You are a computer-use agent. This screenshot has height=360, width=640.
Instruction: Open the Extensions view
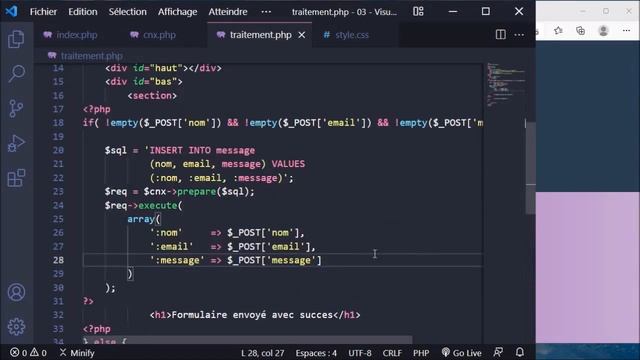16,178
